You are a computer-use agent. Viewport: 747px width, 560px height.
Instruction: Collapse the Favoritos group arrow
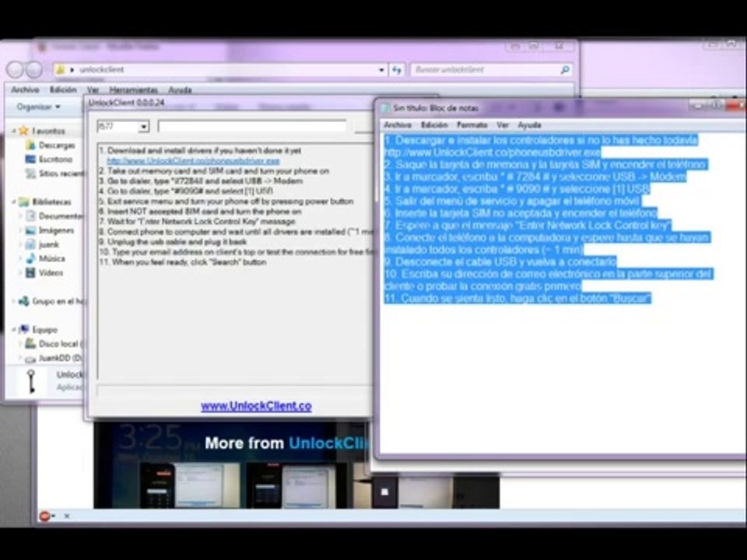[x=13, y=131]
